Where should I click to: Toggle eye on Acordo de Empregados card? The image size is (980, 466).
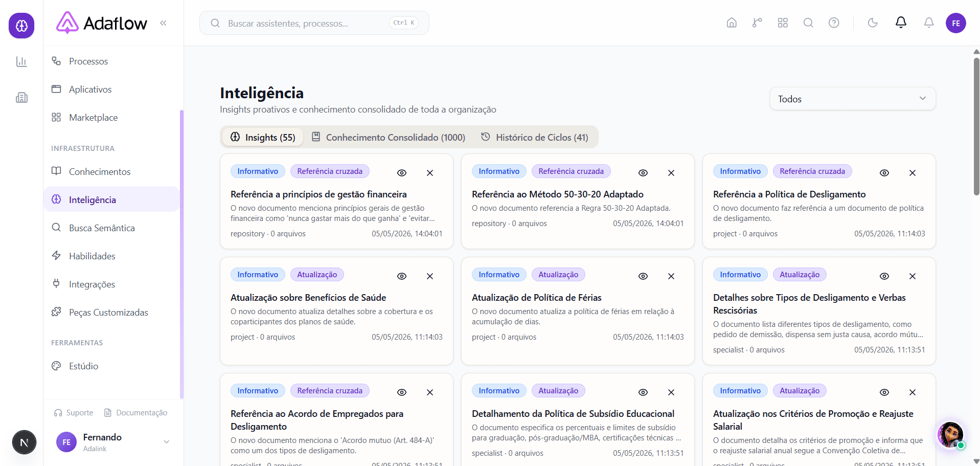[402, 392]
